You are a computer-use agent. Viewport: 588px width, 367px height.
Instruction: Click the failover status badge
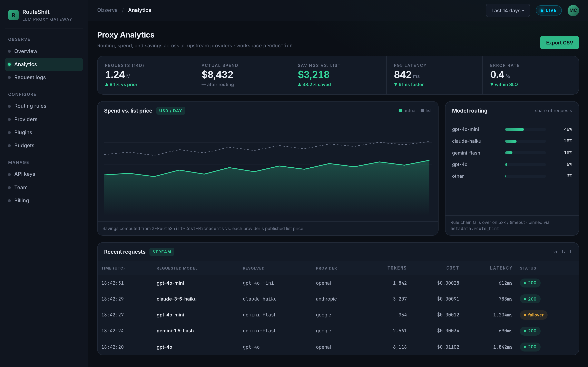pos(533,315)
